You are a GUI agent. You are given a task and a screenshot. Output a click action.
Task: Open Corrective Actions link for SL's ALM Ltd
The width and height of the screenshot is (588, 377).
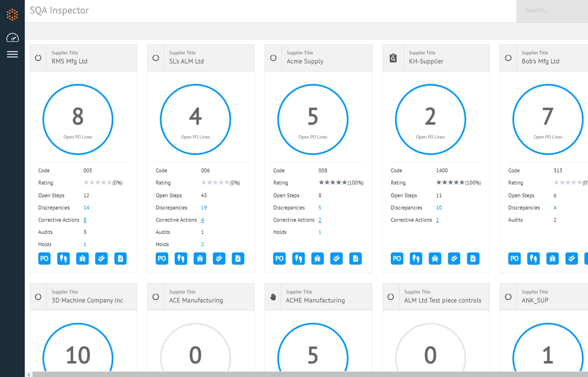(x=202, y=220)
